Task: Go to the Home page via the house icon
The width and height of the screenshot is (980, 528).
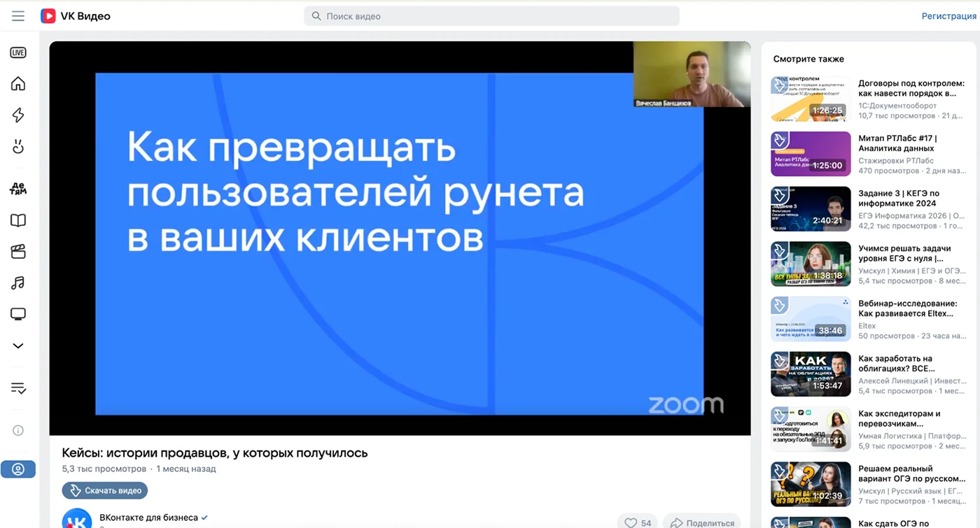Action: [x=18, y=84]
